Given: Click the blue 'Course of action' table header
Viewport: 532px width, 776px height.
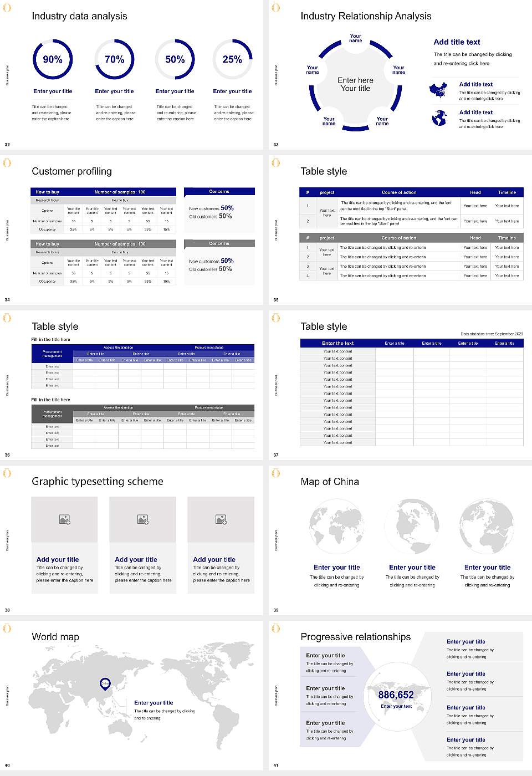Looking at the screenshot, I should [399, 192].
